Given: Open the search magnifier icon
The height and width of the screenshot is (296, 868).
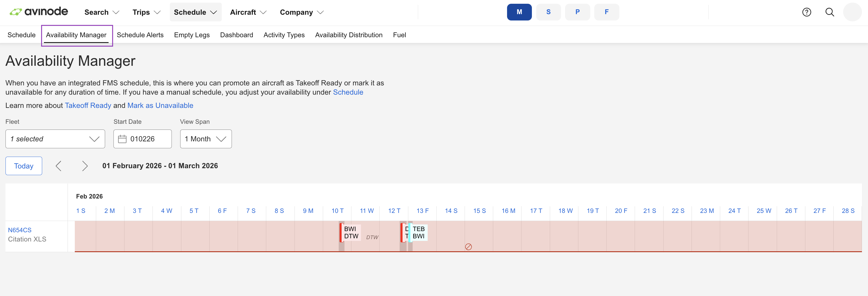Looking at the screenshot, I should [830, 12].
